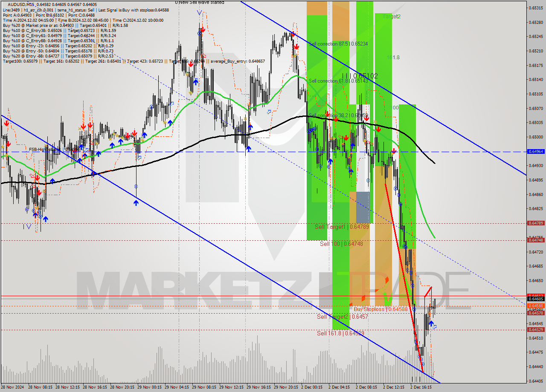Click the 0.65245 price axis value
Screen dimensions: 546x392
pos(536,37)
